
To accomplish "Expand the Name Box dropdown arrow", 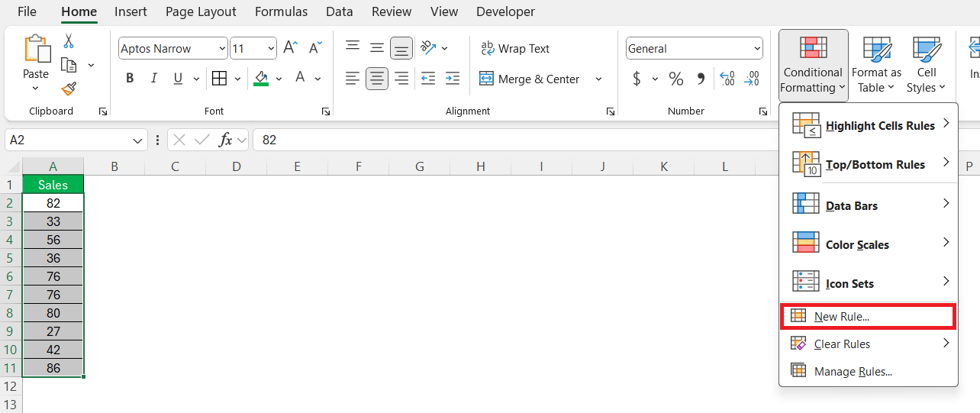I will coord(138,140).
